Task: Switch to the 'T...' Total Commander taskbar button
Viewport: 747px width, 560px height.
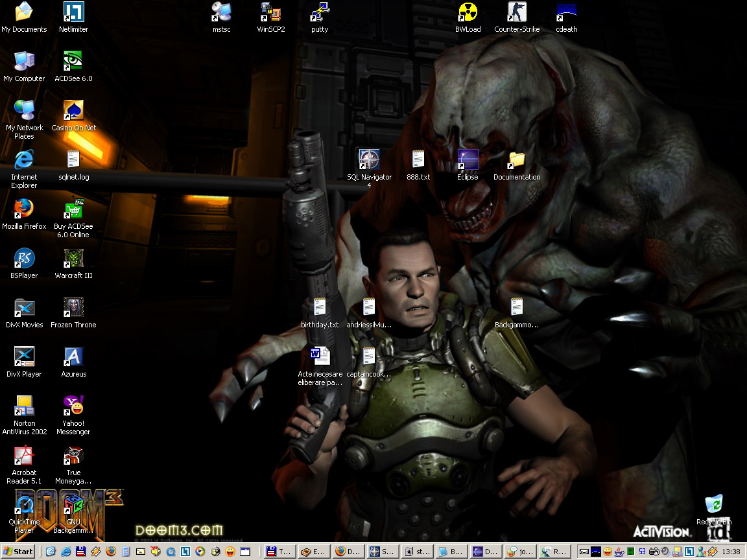Action: coord(279,552)
